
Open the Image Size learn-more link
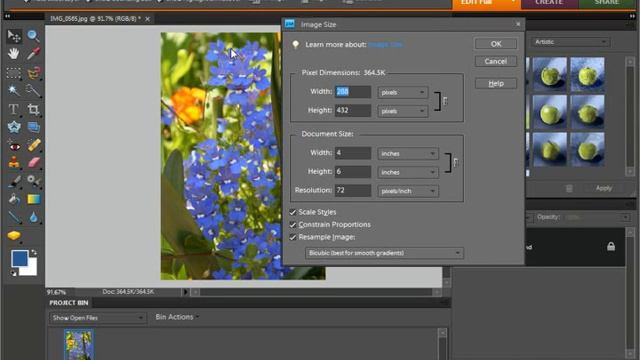(385, 44)
